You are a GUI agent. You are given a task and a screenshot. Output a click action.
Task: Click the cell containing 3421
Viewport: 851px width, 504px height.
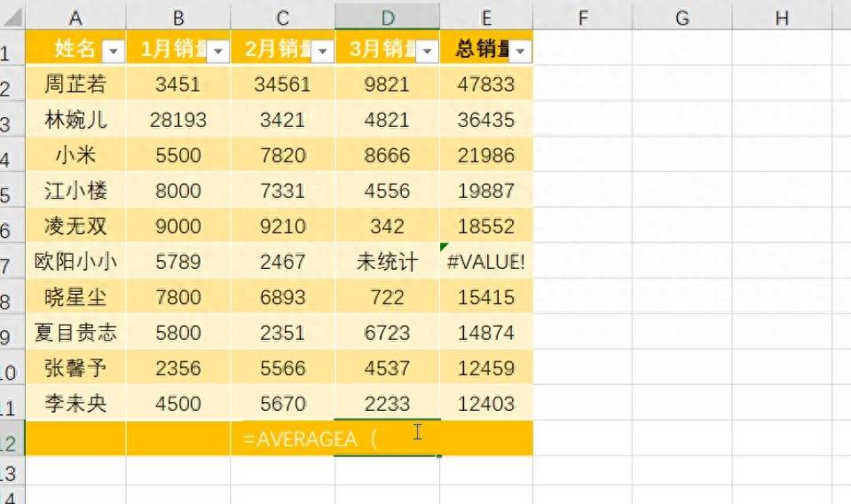point(283,120)
